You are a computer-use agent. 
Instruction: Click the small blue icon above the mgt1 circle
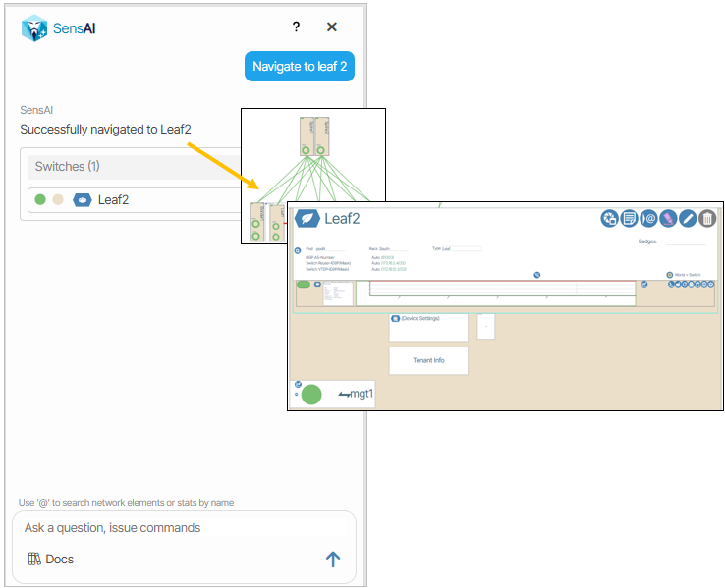pos(299,384)
